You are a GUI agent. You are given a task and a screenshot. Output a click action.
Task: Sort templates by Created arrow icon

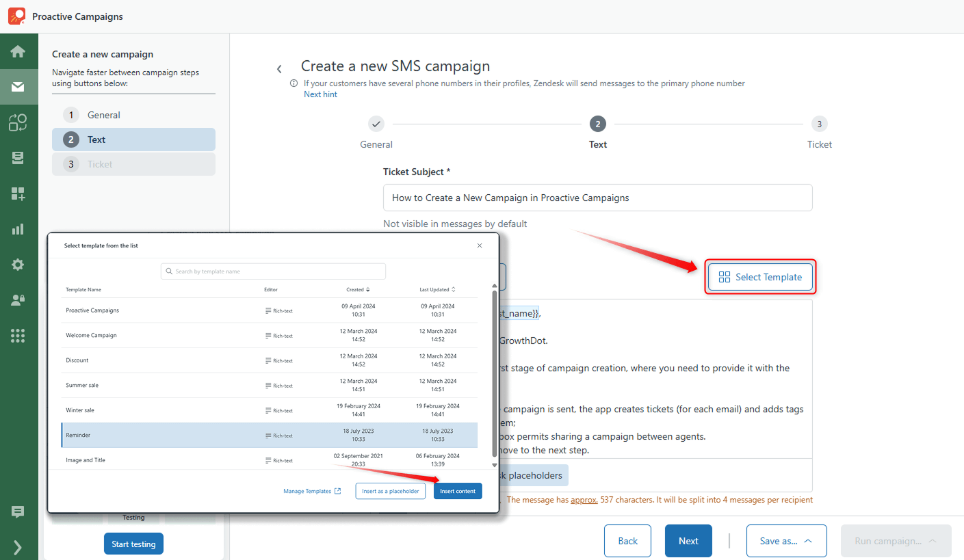coord(368,290)
